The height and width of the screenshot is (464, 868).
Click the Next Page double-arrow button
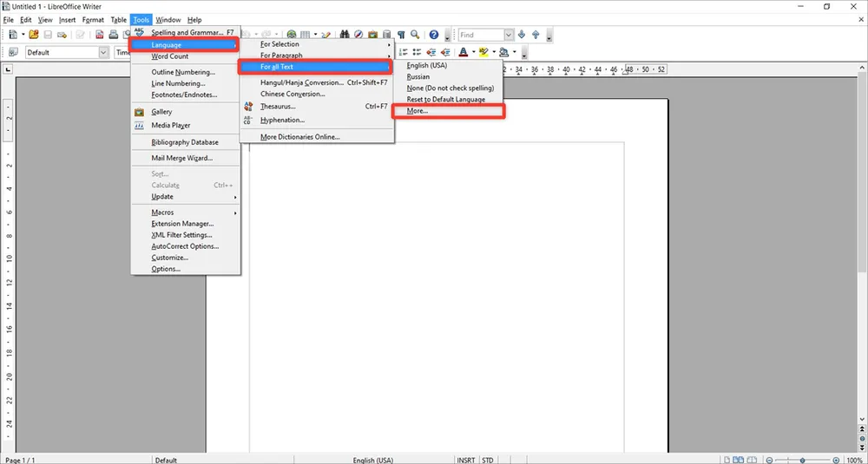(x=862, y=448)
